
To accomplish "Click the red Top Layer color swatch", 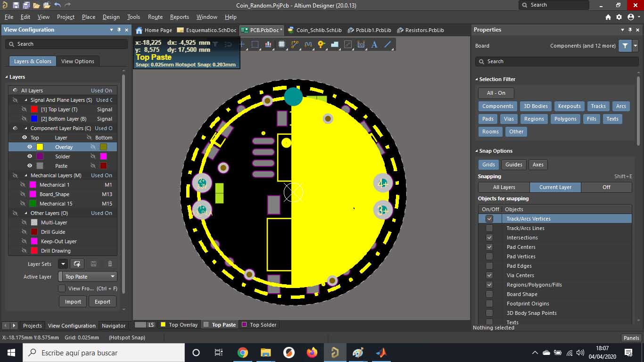I will click(34, 109).
